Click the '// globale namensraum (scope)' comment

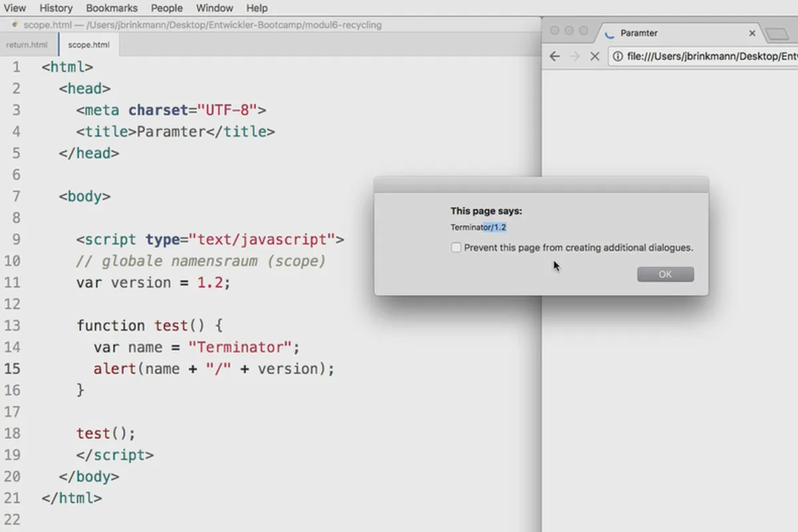[201, 261]
